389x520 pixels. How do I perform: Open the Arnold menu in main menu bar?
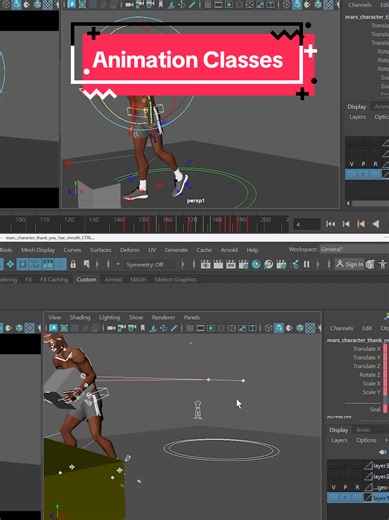[229, 250]
